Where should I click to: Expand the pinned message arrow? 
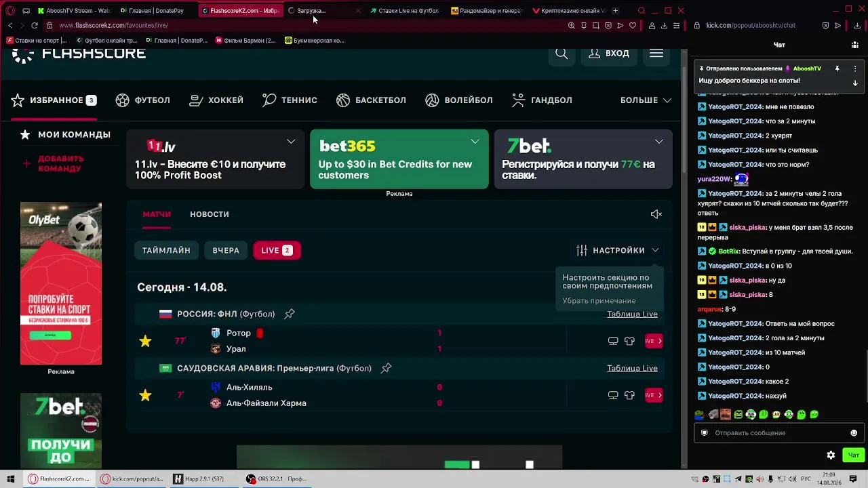click(x=855, y=83)
